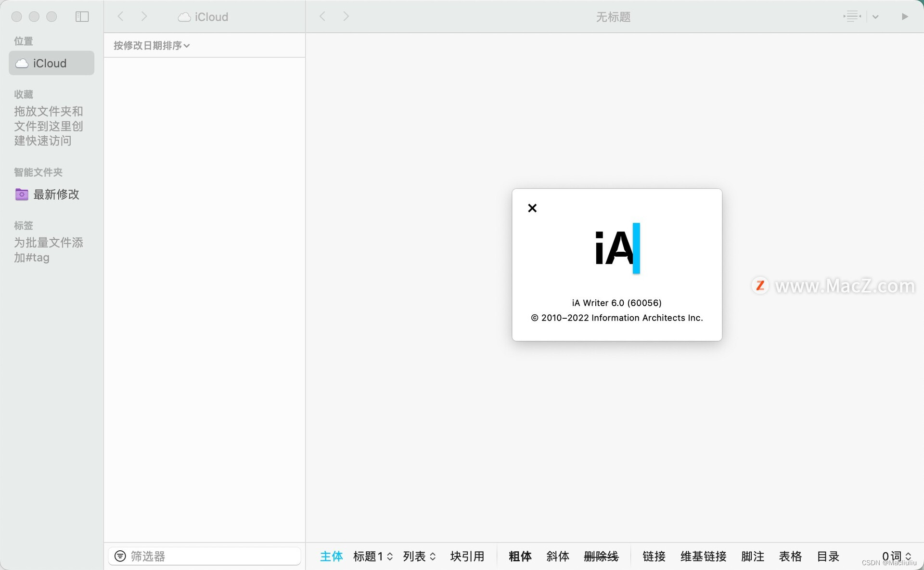Apply 删除线 strikethrough formatting

tap(601, 557)
